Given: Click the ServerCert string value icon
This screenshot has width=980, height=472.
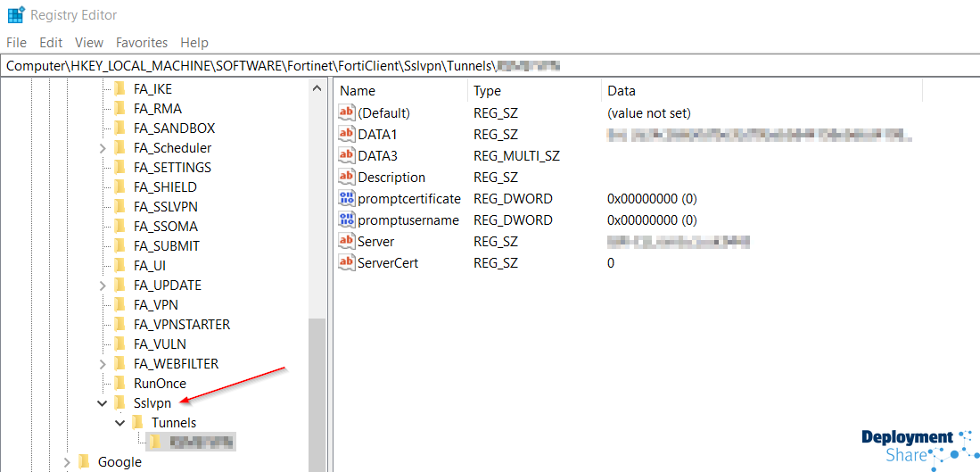Looking at the screenshot, I should click(347, 262).
